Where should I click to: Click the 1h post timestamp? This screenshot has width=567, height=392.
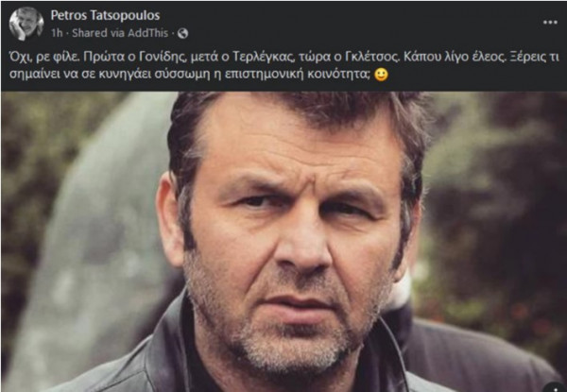(x=57, y=33)
